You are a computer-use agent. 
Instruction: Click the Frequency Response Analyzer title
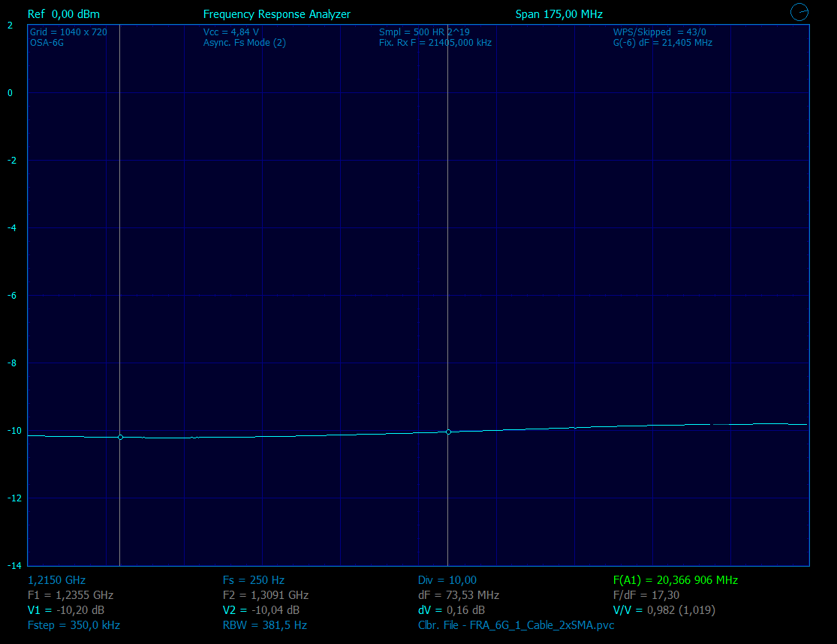(276, 14)
